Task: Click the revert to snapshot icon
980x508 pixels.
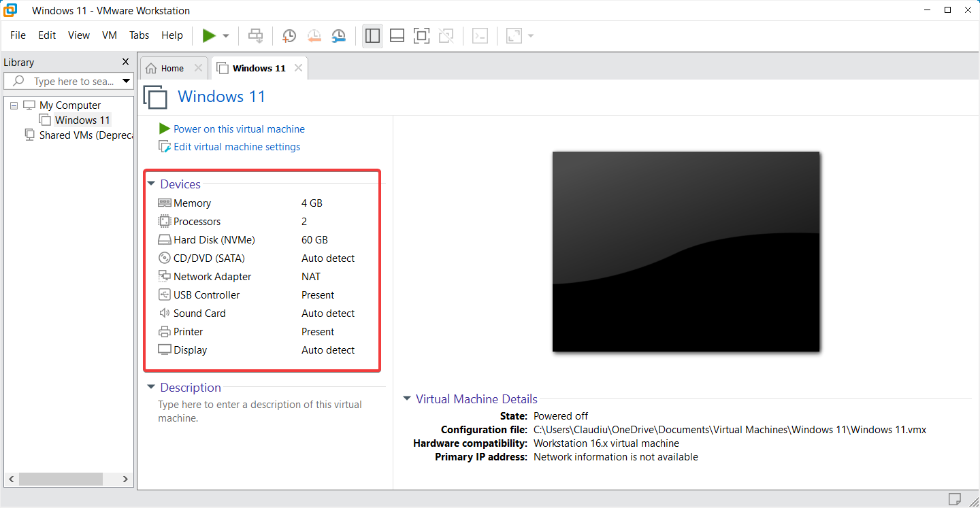Action: coord(314,35)
